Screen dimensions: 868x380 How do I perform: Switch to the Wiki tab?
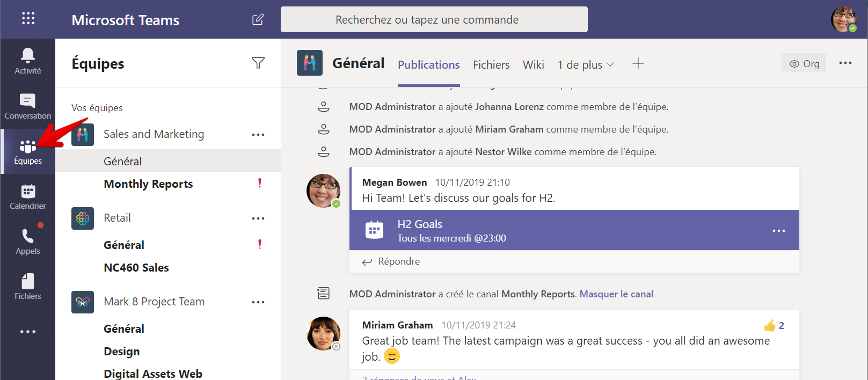pos(534,65)
